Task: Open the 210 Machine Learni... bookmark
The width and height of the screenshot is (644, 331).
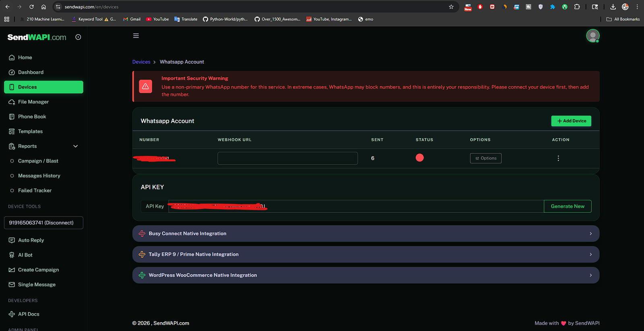Action: point(42,19)
